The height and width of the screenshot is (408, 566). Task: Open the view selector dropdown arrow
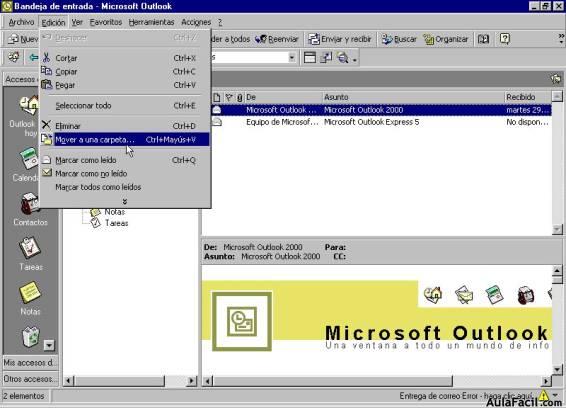(292, 57)
